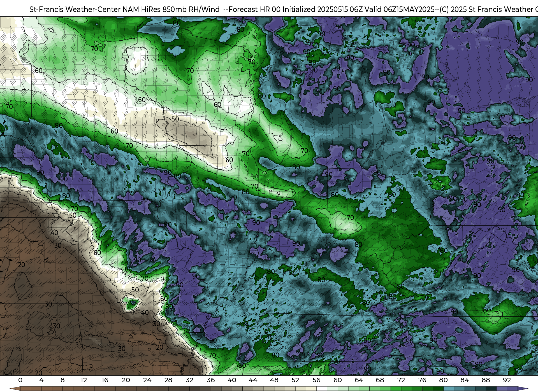Click the colorbar tick label 8

point(62,380)
